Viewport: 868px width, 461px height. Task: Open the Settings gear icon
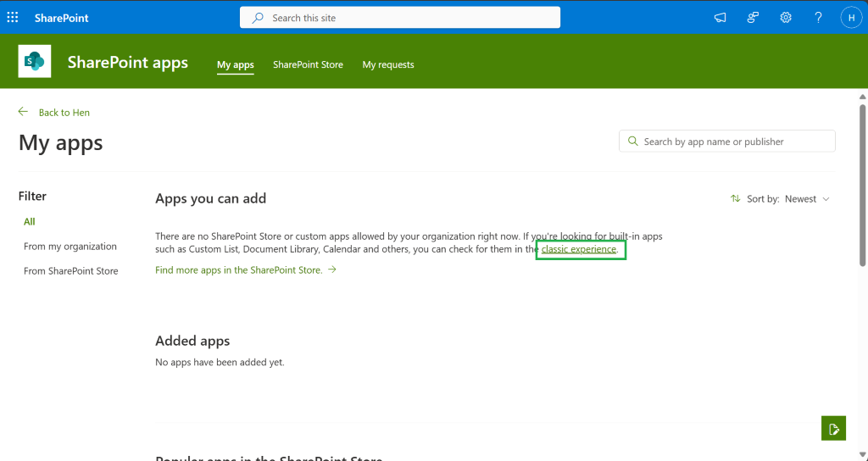point(786,18)
